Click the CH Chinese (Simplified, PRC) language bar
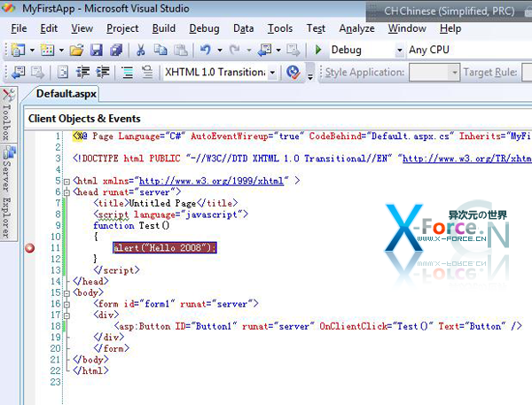532x405 pixels. (449, 12)
